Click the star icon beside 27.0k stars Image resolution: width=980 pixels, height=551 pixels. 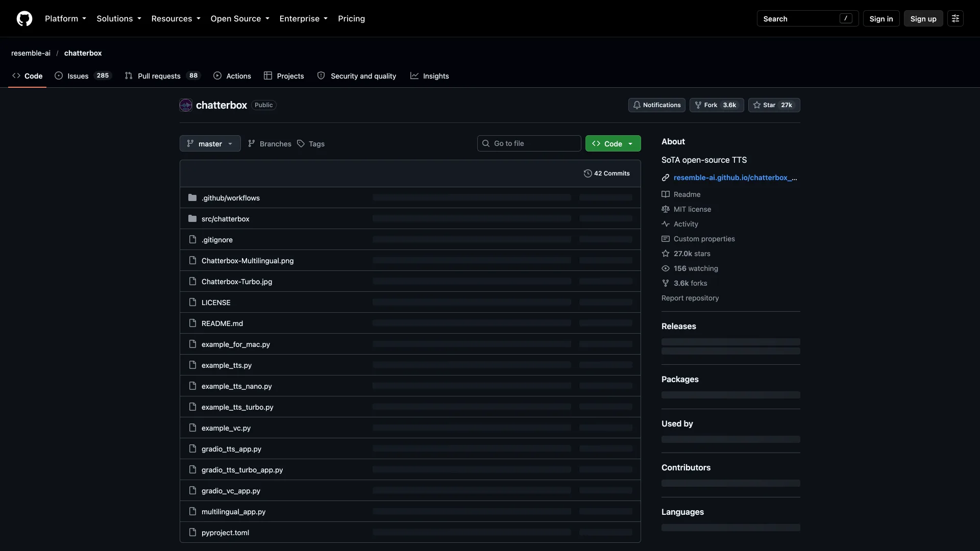[666, 254]
